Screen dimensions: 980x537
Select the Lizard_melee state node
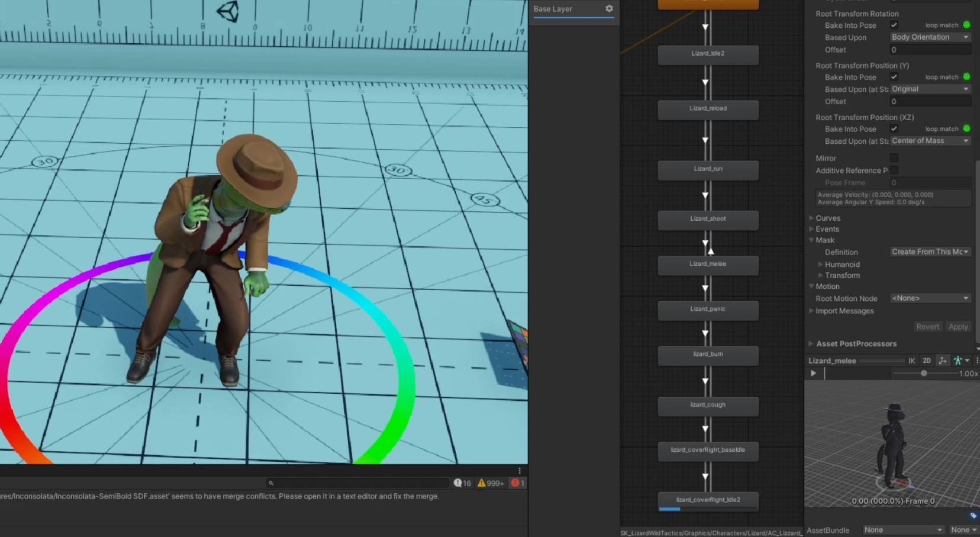(708, 265)
